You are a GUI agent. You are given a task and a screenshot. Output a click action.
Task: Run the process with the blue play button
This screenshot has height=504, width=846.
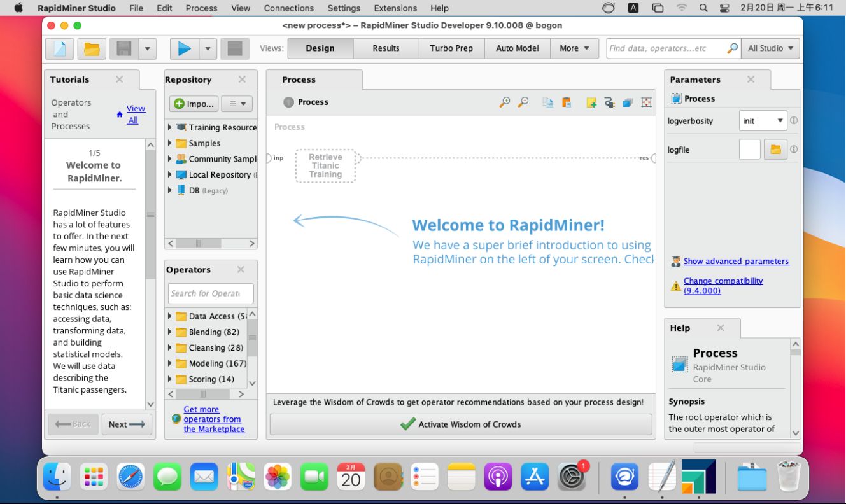(185, 48)
